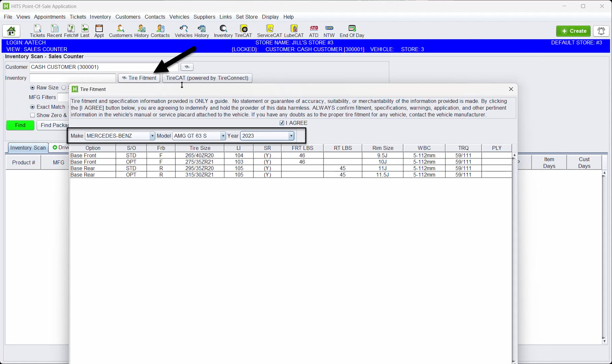Expand the Make dropdown
The width and height of the screenshot is (612, 364).
pos(152,136)
